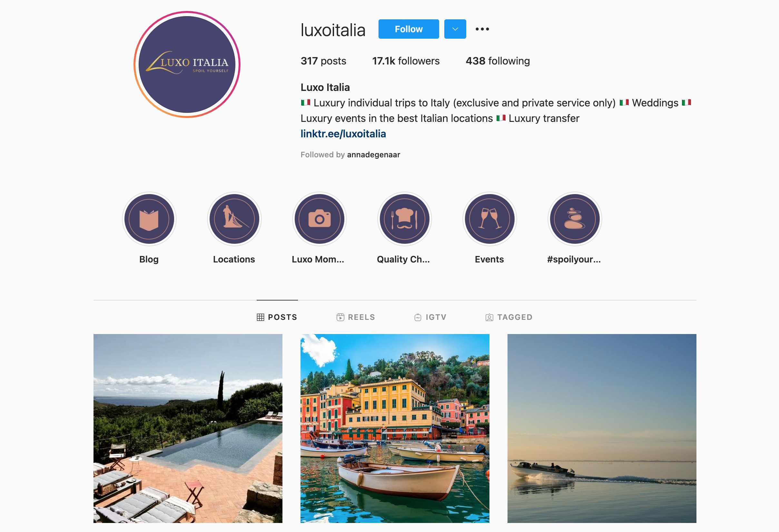Open the Blog story highlight
The height and width of the screenshot is (532, 779).
coord(149,219)
